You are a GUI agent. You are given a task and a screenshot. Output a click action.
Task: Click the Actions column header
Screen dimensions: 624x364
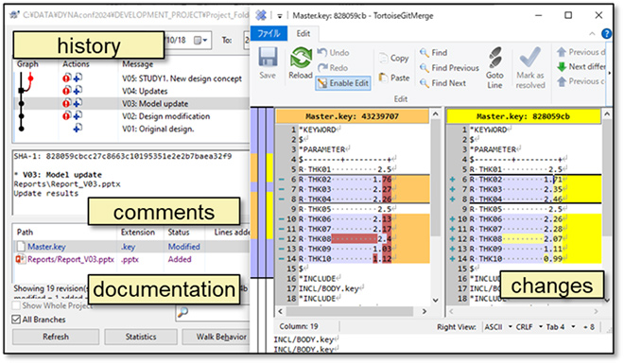[76, 64]
